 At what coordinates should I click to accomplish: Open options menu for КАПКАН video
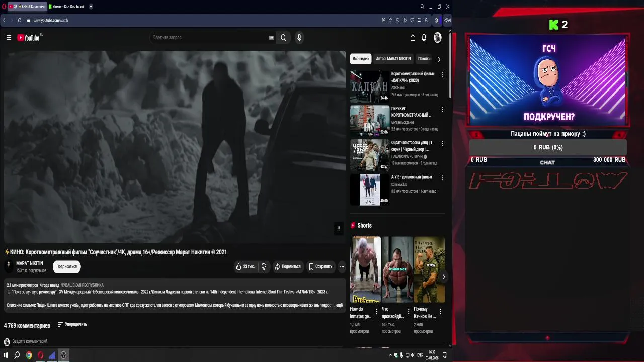[x=443, y=74]
